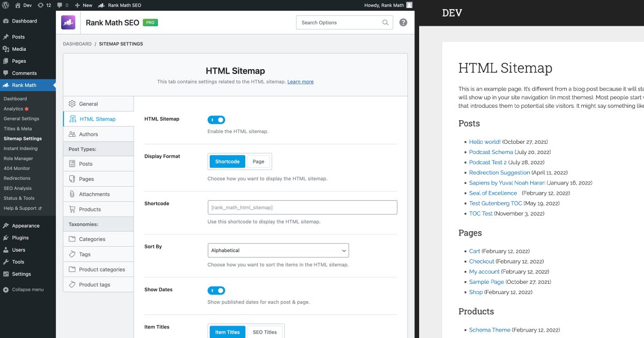Turn off the Show Dates toggle

pyautogui.click(x=216, y=290)
